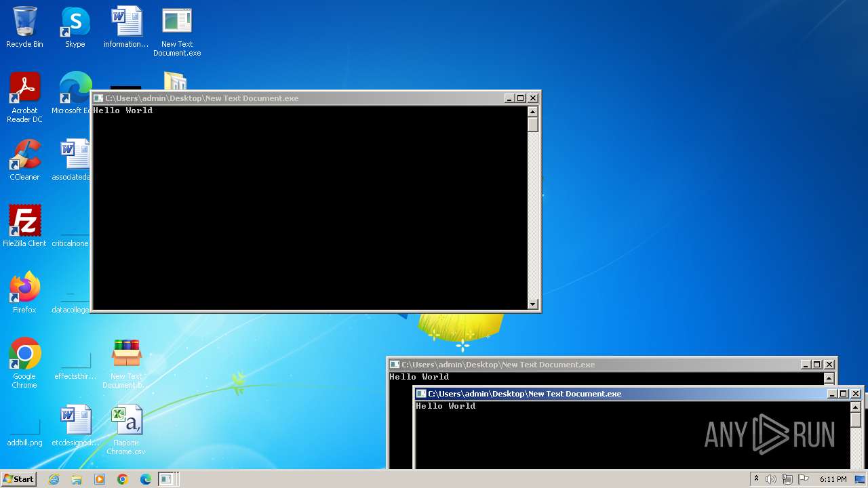Maximize the front console window

tap(844, 394)
